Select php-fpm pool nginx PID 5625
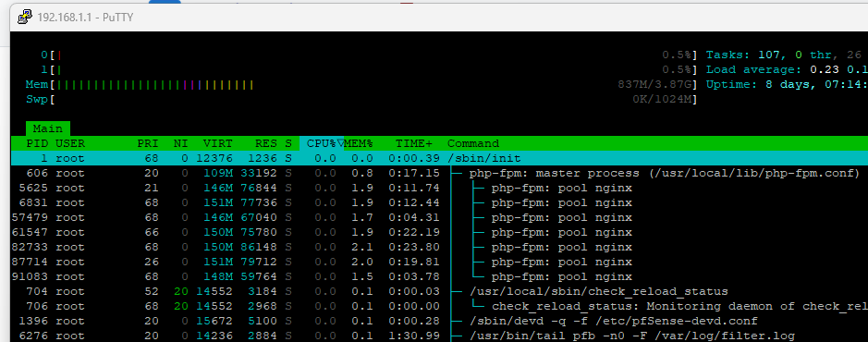The height and width of the screenshot is (342, 868). coord(439,188)
